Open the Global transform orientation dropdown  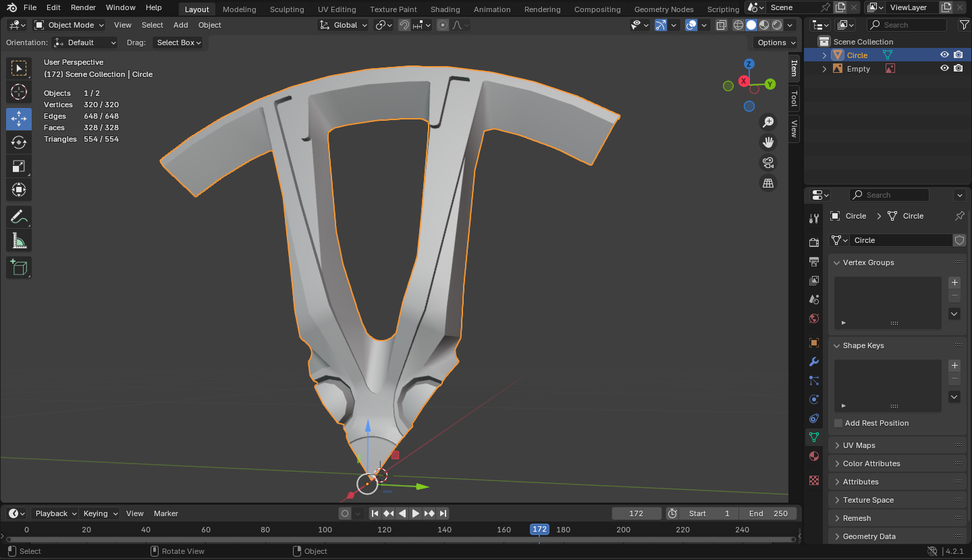[344, 25]
